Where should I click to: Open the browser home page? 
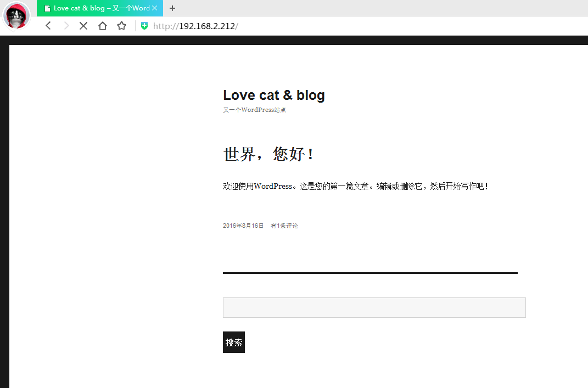pyautogui.click(x=102, y=26)
